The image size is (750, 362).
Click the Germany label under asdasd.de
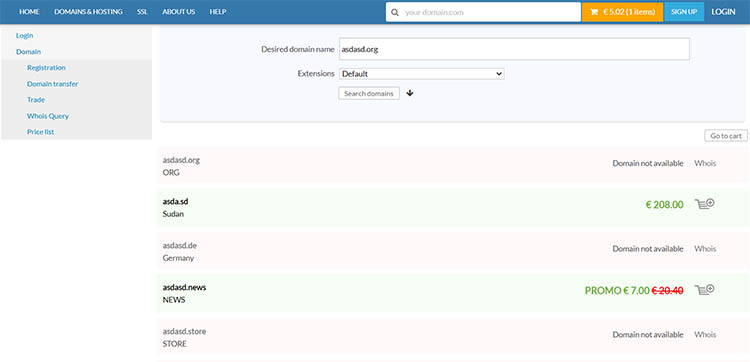pyautogui.click(x=178, y=258)
